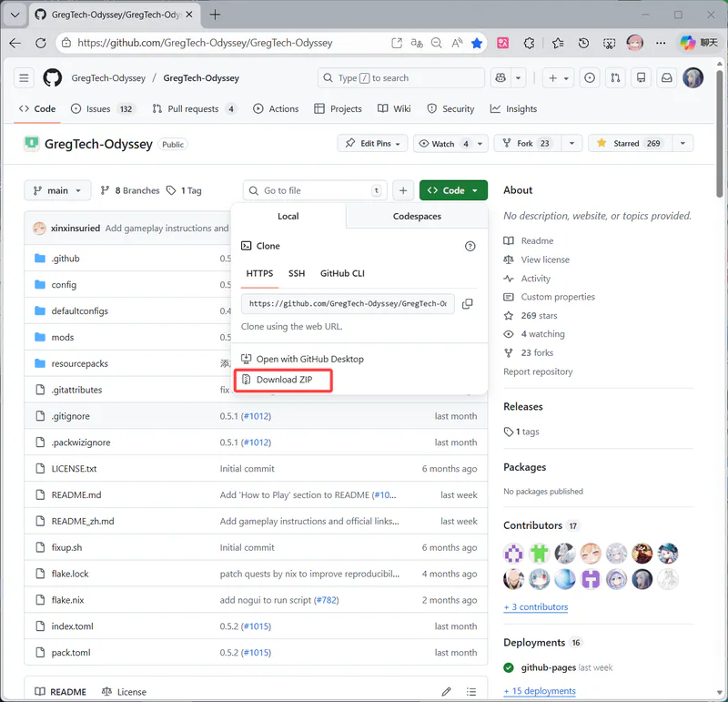Open Report repository link
Viewport: 728px width, 702px height.
click(538, 371)
